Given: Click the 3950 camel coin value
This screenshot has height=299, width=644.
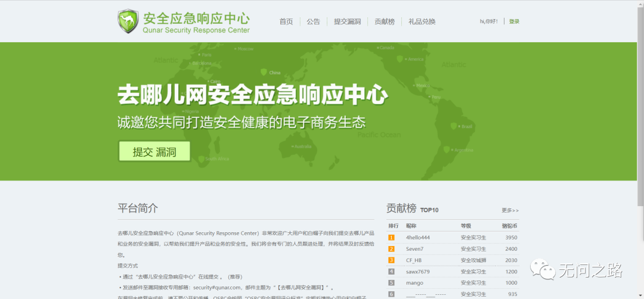Looking at the screenshot, I should tap(512, 238).
